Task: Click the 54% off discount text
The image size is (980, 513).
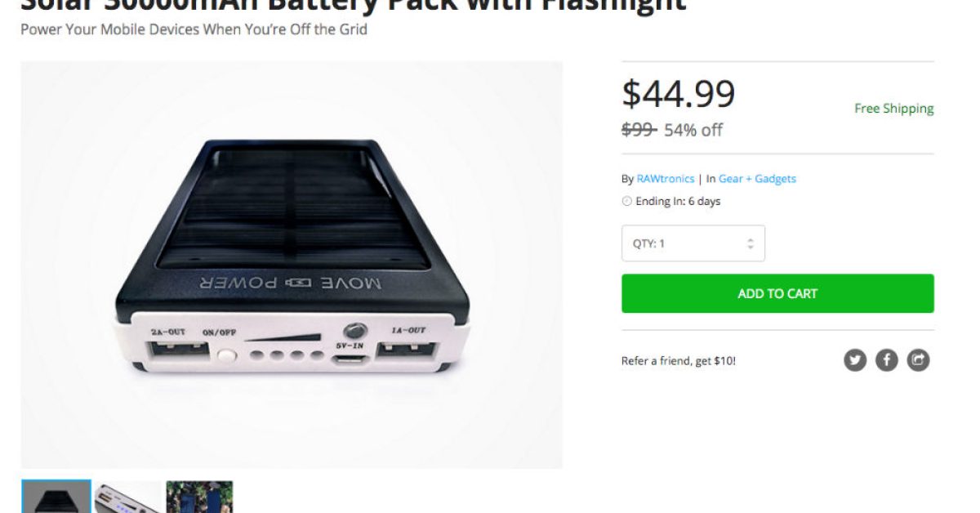Action: point(693,130)
